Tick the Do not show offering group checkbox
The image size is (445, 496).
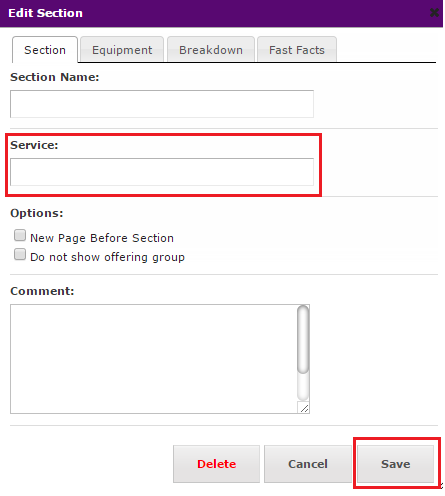20,254
